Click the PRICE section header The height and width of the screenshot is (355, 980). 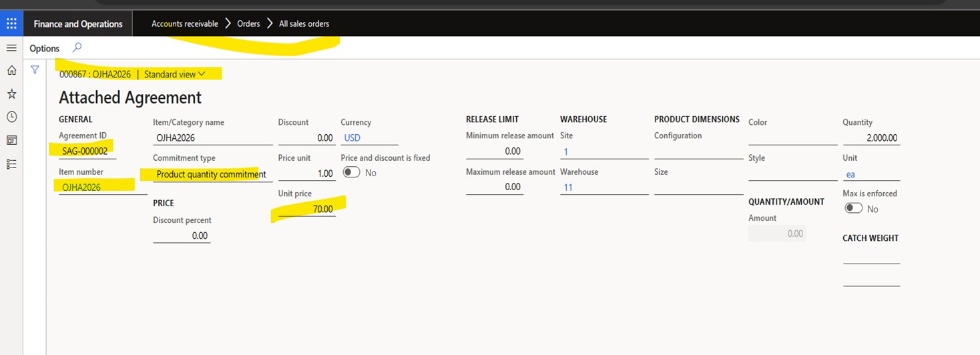tap(164, 203)
